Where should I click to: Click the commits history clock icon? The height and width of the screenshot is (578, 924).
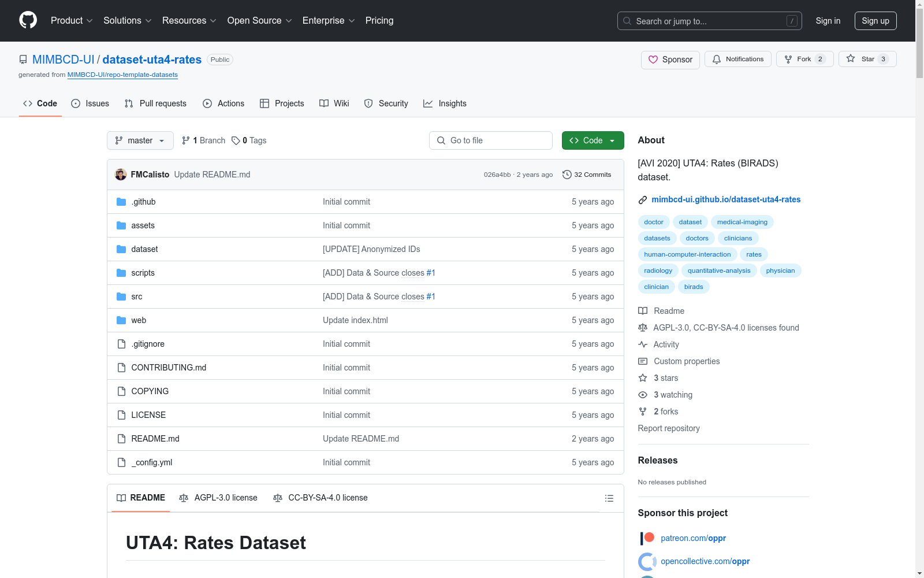[567, 175]
